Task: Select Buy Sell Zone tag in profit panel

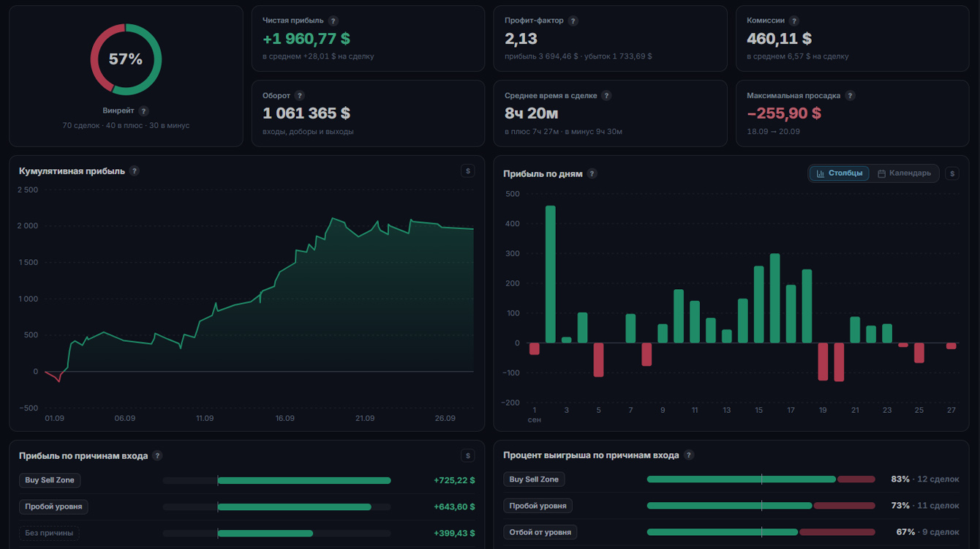Action: point(50,480)
